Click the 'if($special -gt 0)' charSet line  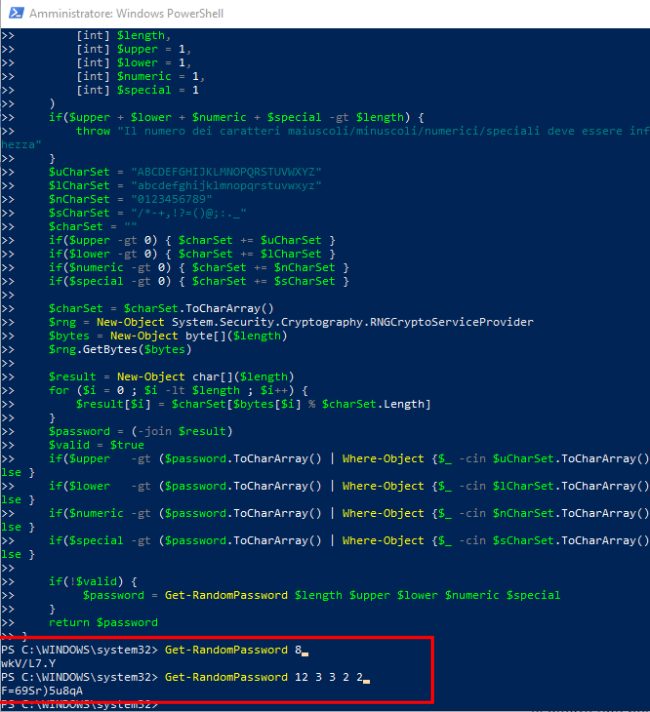coord(198,281)
